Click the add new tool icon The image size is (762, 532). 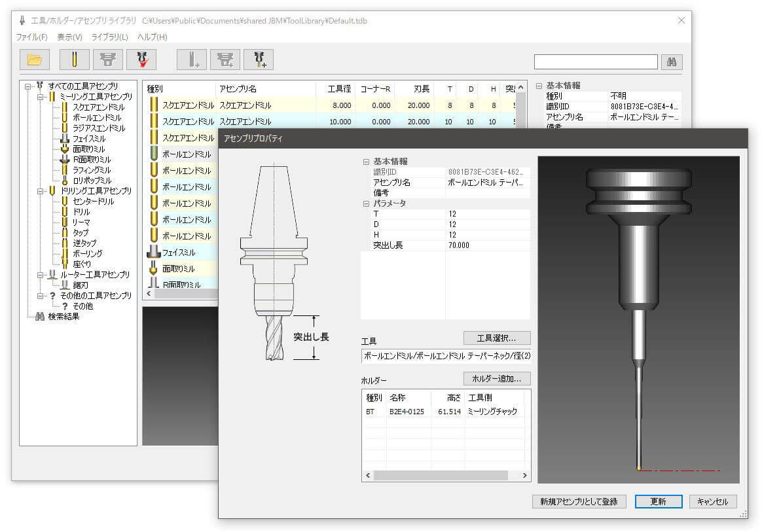tap(192, 60)
